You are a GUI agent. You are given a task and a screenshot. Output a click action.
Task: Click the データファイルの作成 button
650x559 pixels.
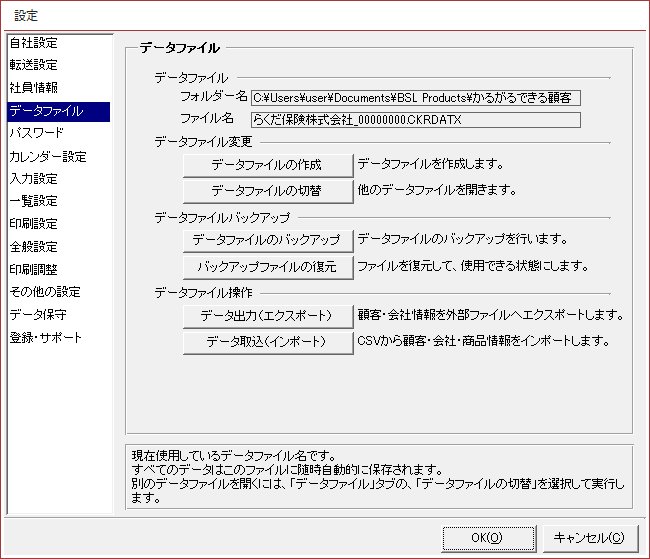(x=267, y=165)
